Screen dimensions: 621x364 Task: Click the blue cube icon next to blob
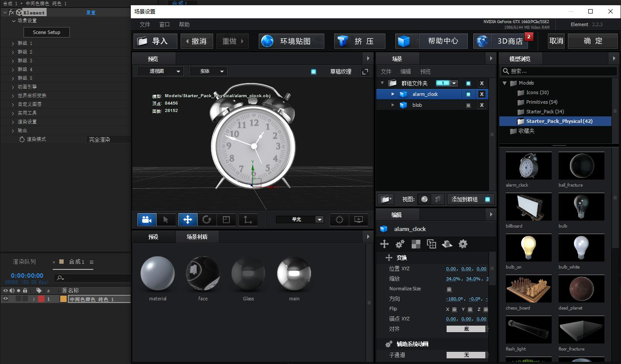click(x=403, y=105)
